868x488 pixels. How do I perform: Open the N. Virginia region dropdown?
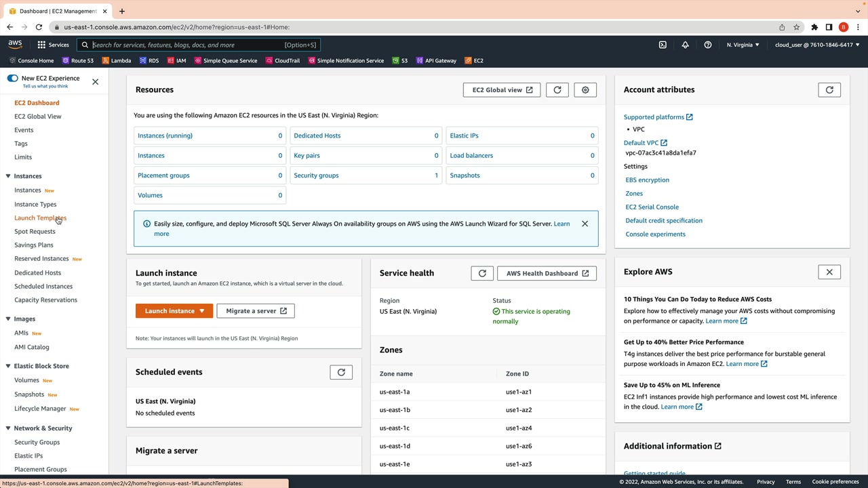[x=743, y=45]
